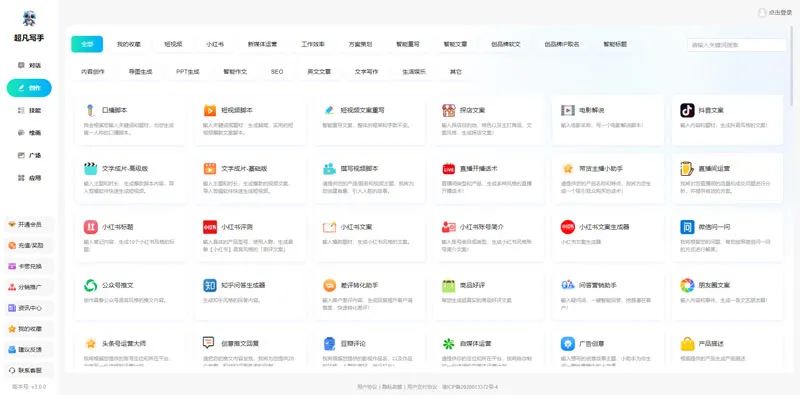
Task: Choose the PPT生成 category tab
Action: [x=187, y=72]
